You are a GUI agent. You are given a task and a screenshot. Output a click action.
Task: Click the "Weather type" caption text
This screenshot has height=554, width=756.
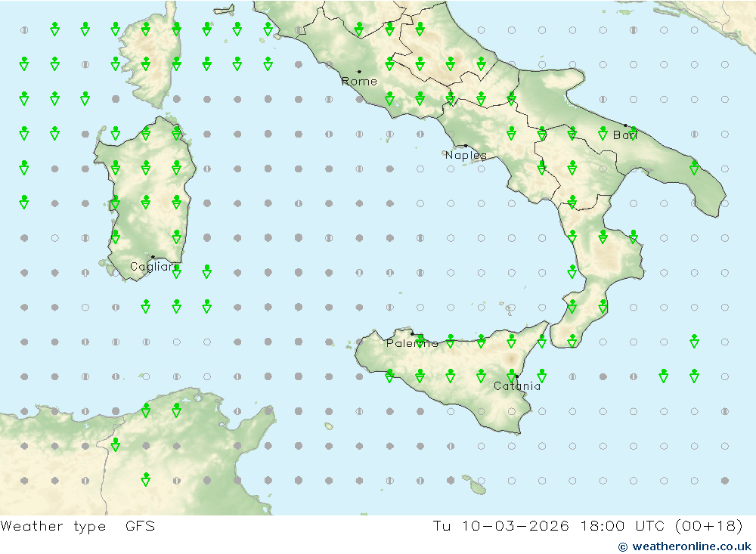53,526
